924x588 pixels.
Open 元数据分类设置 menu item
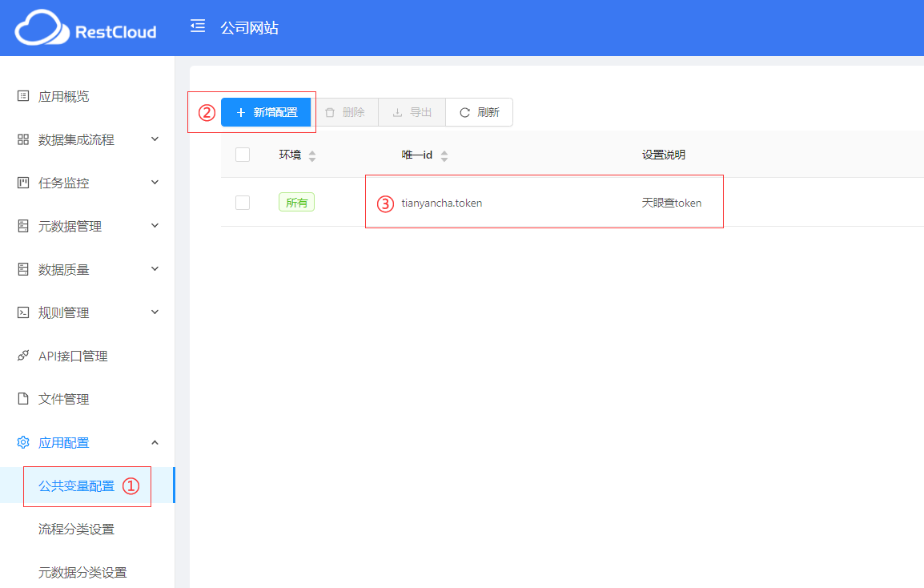click(82, 572)
